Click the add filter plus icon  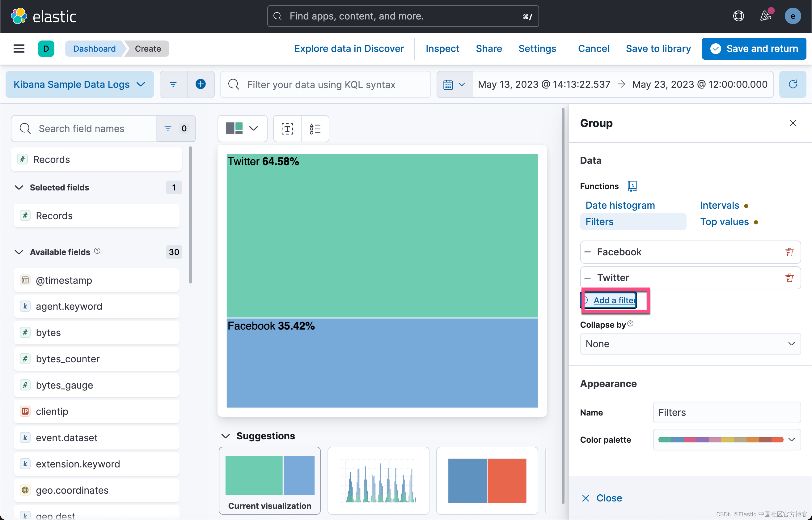point(201,84)
